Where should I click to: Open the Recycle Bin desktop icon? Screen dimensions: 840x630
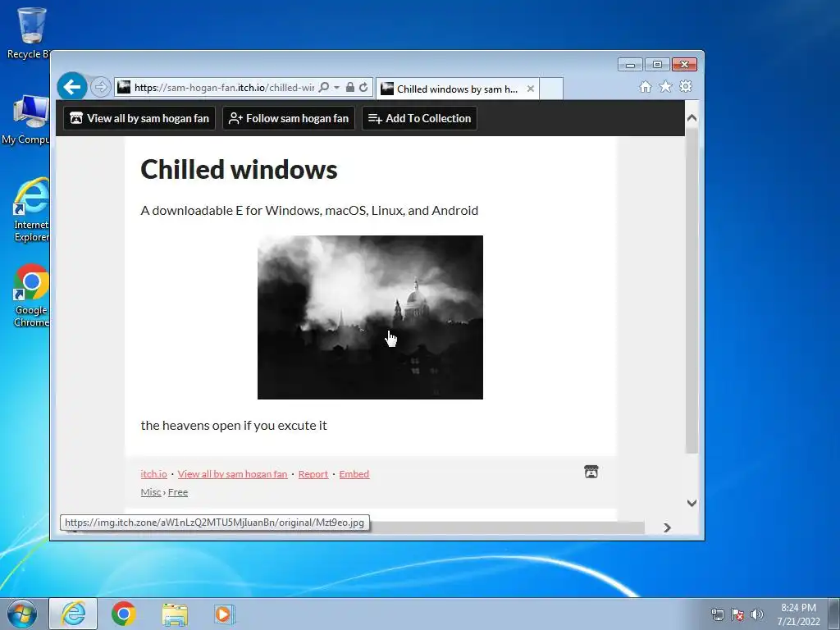tap(31, 33)
